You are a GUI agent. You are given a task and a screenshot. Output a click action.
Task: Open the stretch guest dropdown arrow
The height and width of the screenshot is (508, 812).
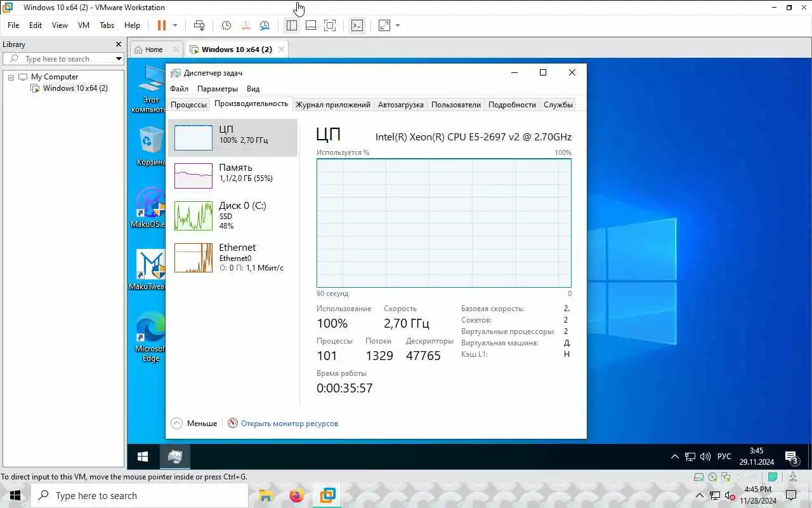(x=398, y=25)
